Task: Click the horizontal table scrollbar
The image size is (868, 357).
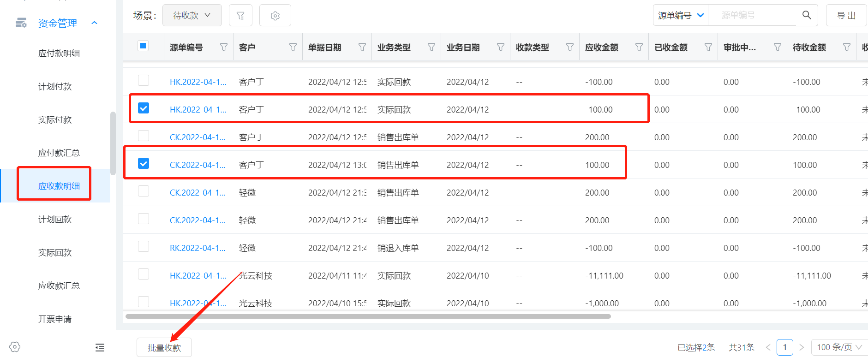Action: click(368, 316)
